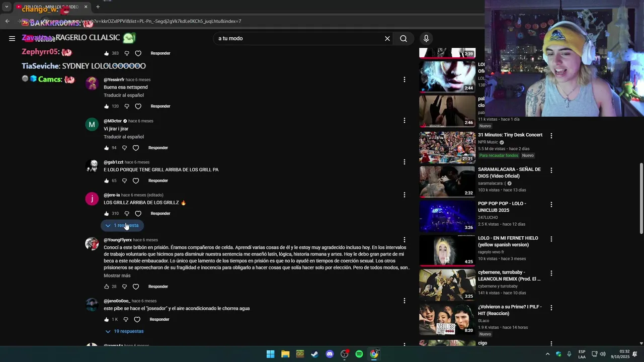Image resolution: width=644 pixels, height=362 pixels.
Task: Heart the comment by @jano0o0oo_
Action: 137,319
